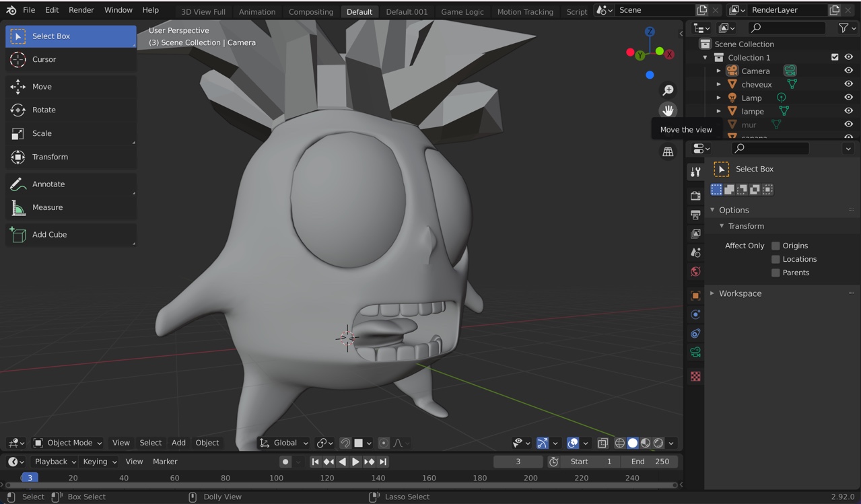The height and width of the screenshot is (504, 861).
Task: Collapse Collection 1 in outliner
Action: click(705, 57)
